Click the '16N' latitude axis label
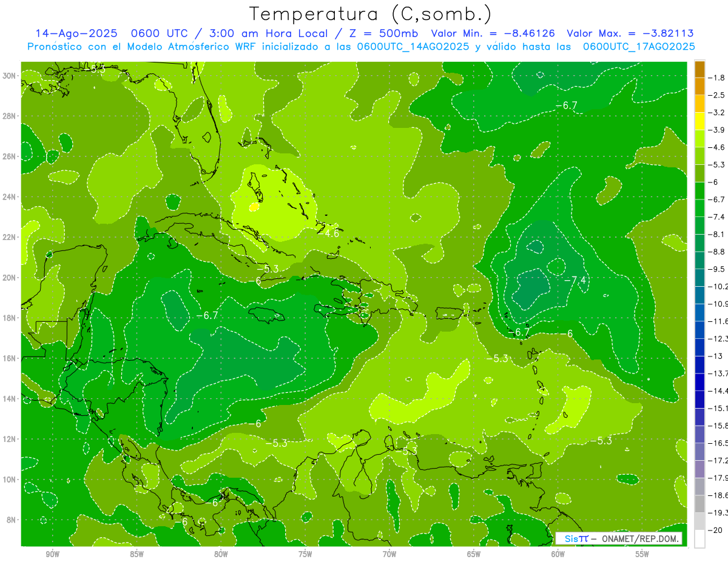 (10, 358)
